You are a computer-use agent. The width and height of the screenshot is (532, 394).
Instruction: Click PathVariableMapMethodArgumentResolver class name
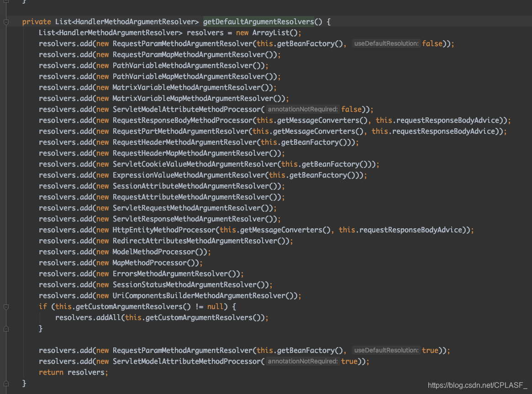coord(189,77)
